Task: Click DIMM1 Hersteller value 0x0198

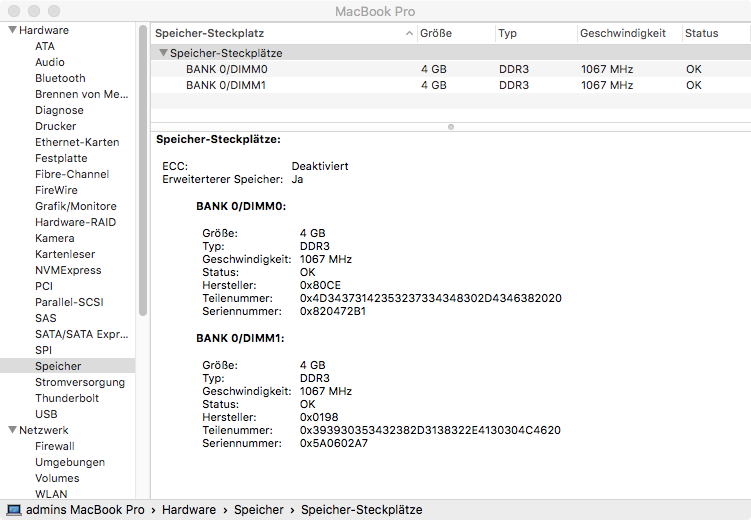Action: (319, 418)
